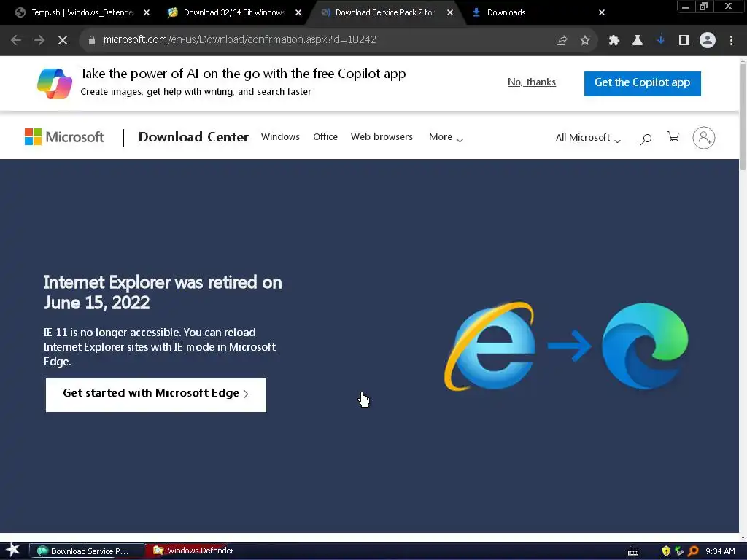This screenshot has height=560, width=747.
Task: Close the Downloads tab
Action: [602, 13]
